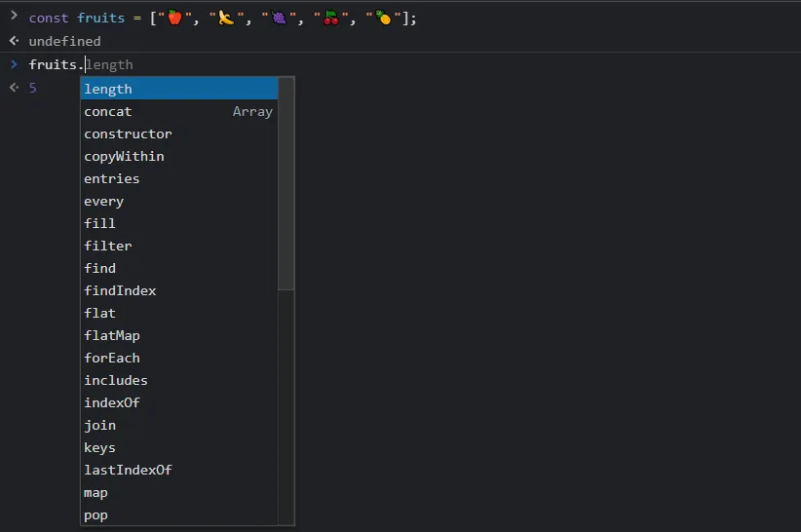Click the return arrow beside undefined
The height and width of the screenshot is (532, 801).
coord(15,40)
